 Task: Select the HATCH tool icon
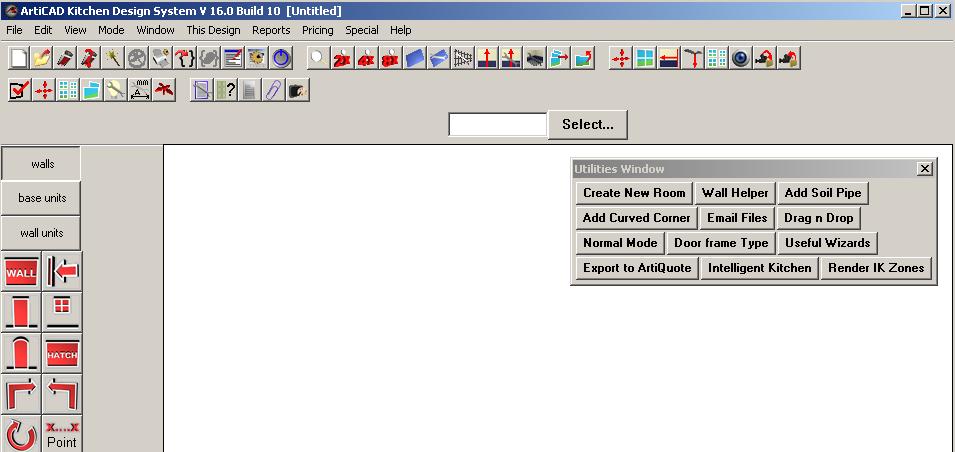point(62,354)
